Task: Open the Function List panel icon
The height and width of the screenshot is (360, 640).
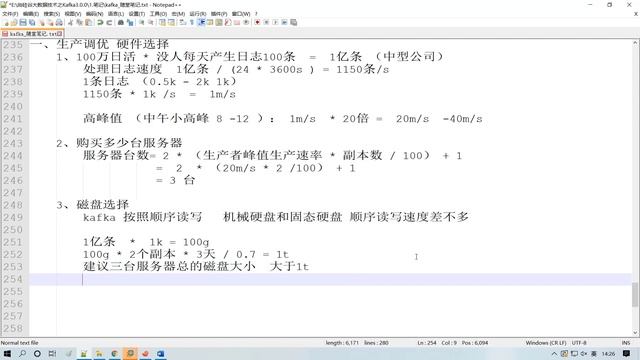Action: coord(228,22)
